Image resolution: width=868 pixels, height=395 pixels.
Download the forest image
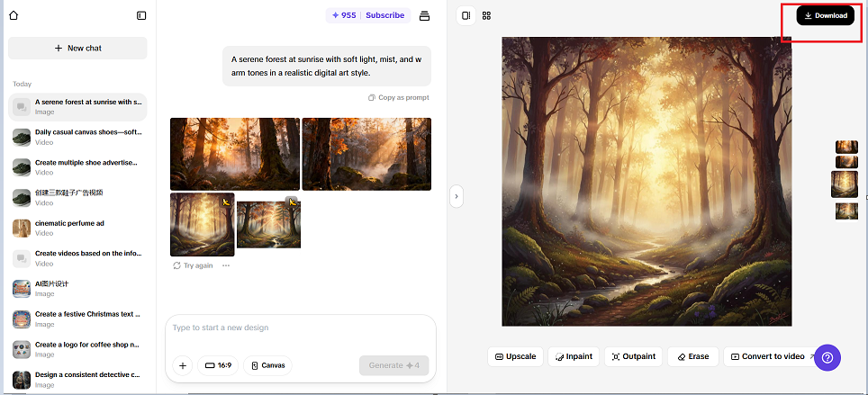(x=826, y=15)
